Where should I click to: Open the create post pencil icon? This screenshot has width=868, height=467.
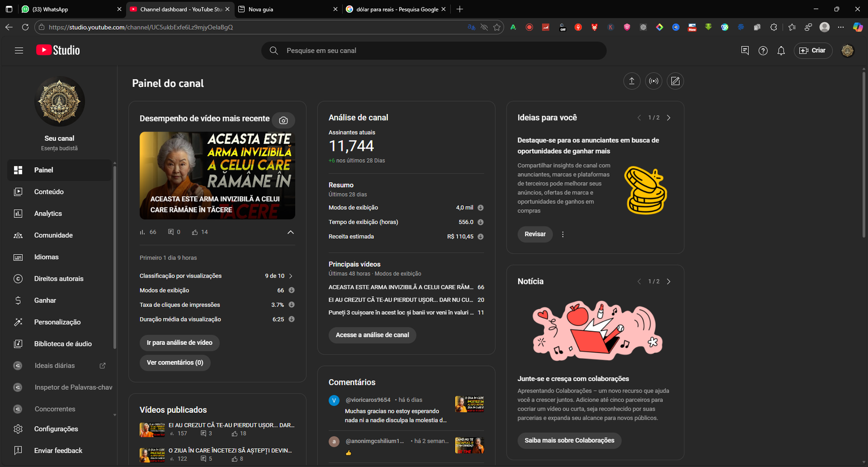point(675,81)
